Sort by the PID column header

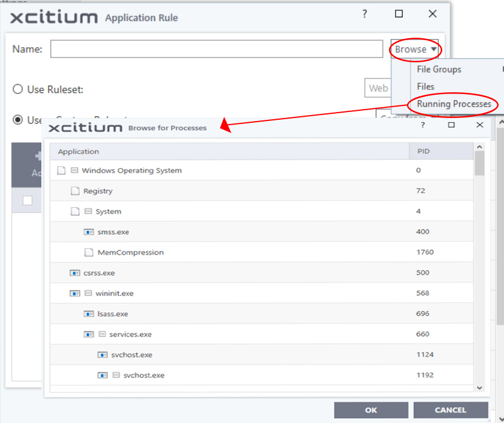441,152
